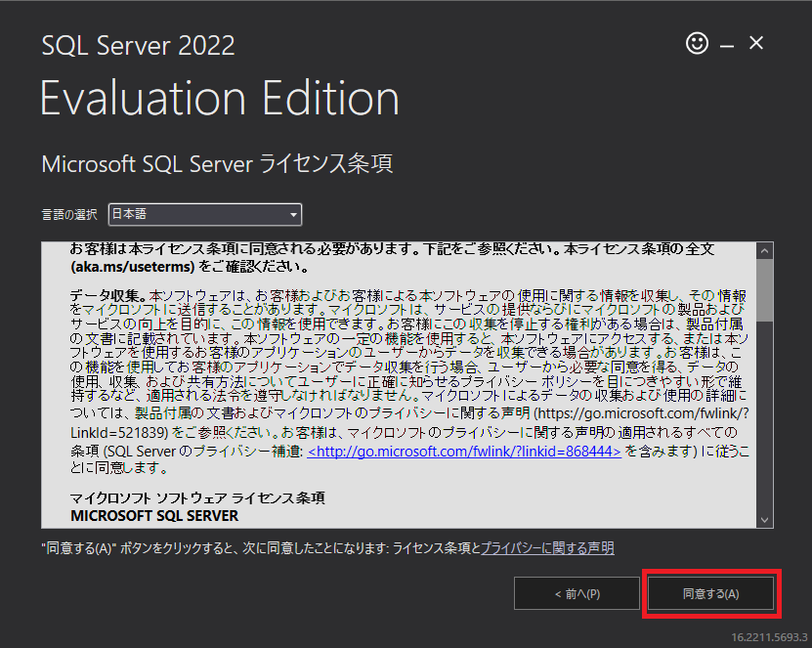Click the データ収集。 bold paragraph heading
812x648 pixels.
tap(109, 296)
